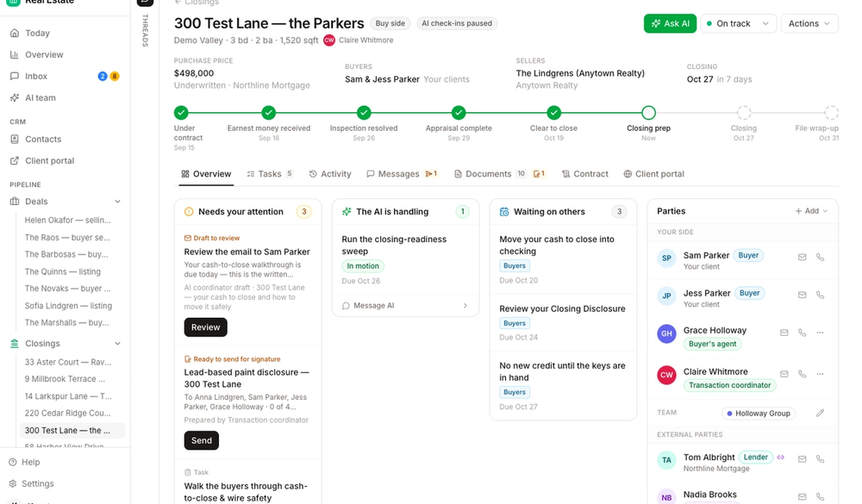This screenshot has height=504, width=862.
Task: Click Message AI in the AI is handling card
Action: [x=405, y=306]
